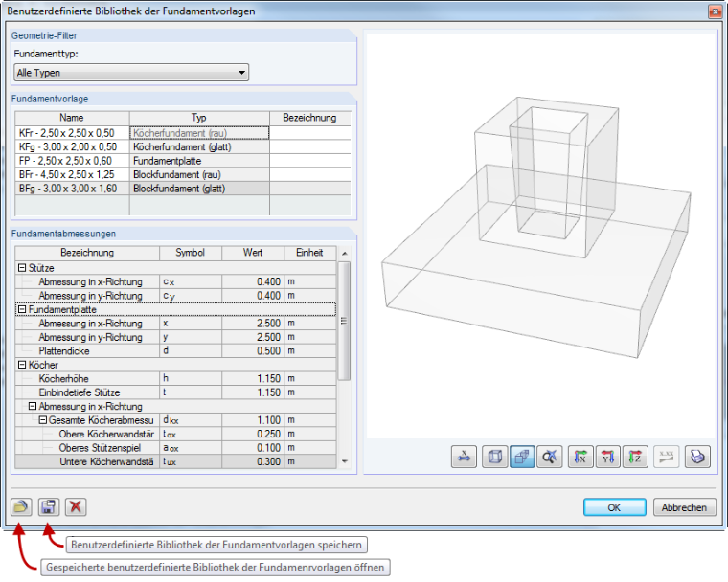Edit Oberes Stützenspiel value 0.100
The width and height of the screenshot is (728, 582).
[253, 448]
